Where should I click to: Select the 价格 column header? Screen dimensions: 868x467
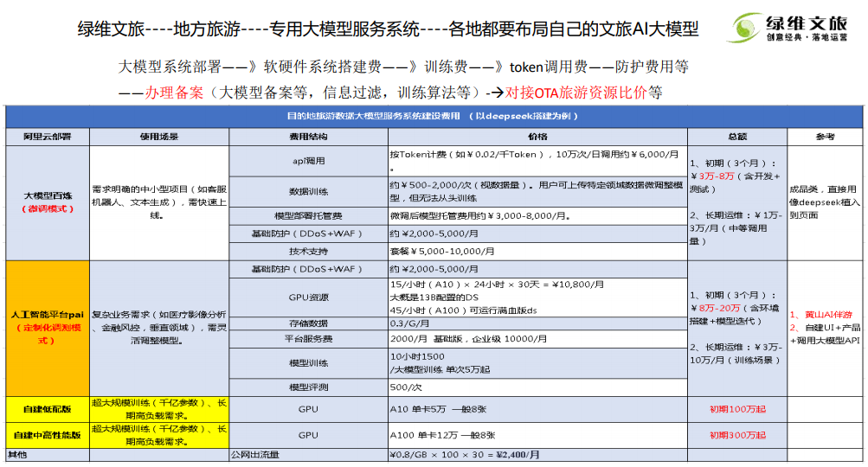537,137
